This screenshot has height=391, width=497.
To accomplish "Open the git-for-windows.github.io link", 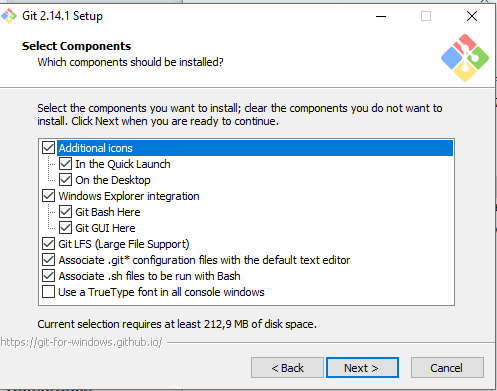I will click(x=81, y=342).
